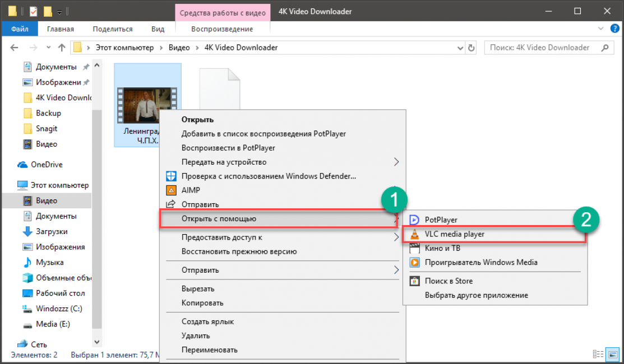Expand Предоставить доступ к submenu arrow
Image resolution: width=624 pixels, height=364 pixels.
[x=396, y=237]
